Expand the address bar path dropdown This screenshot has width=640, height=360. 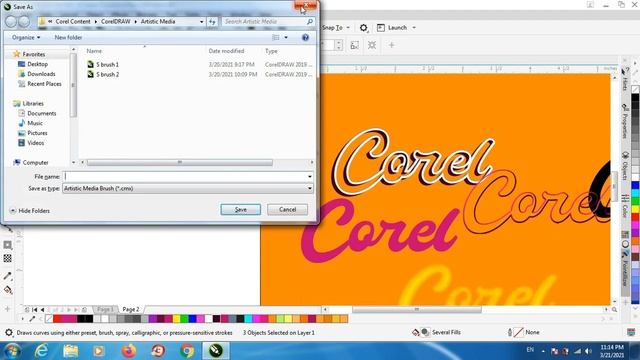tap(202, 22)
